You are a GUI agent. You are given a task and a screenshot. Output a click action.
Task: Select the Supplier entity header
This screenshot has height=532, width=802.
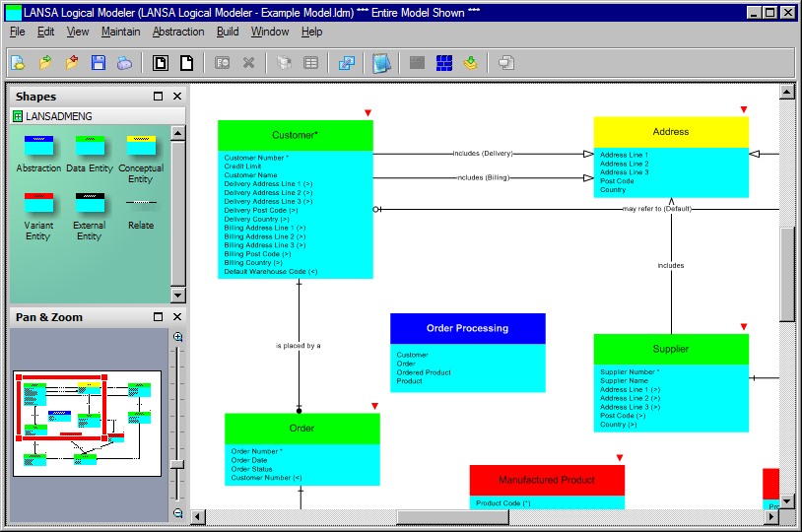pos(671,349)
